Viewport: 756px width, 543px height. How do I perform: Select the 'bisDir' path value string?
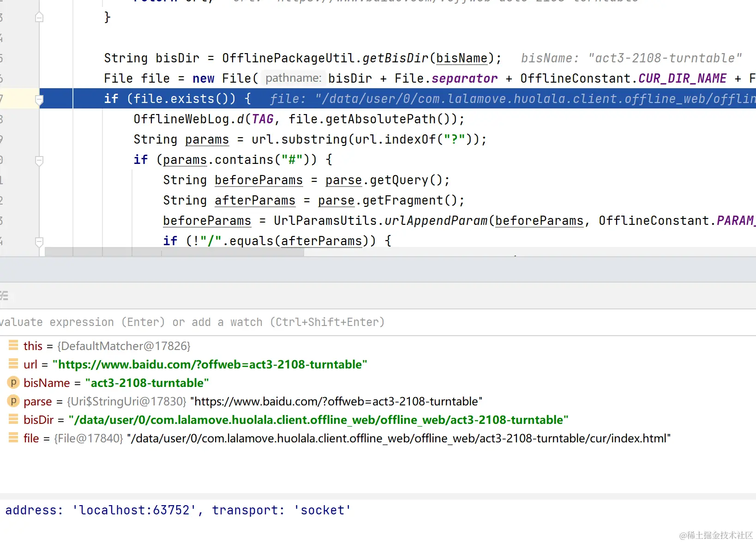(318, 420)
